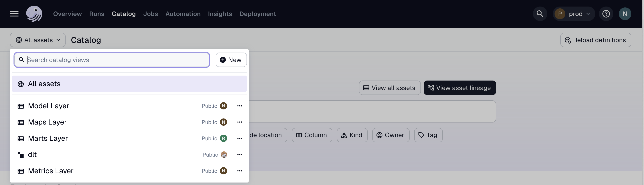Image resolution: width=644 pixels, height=185 pixels.
Task: Go to Runs tab
Action: (97, 14)
